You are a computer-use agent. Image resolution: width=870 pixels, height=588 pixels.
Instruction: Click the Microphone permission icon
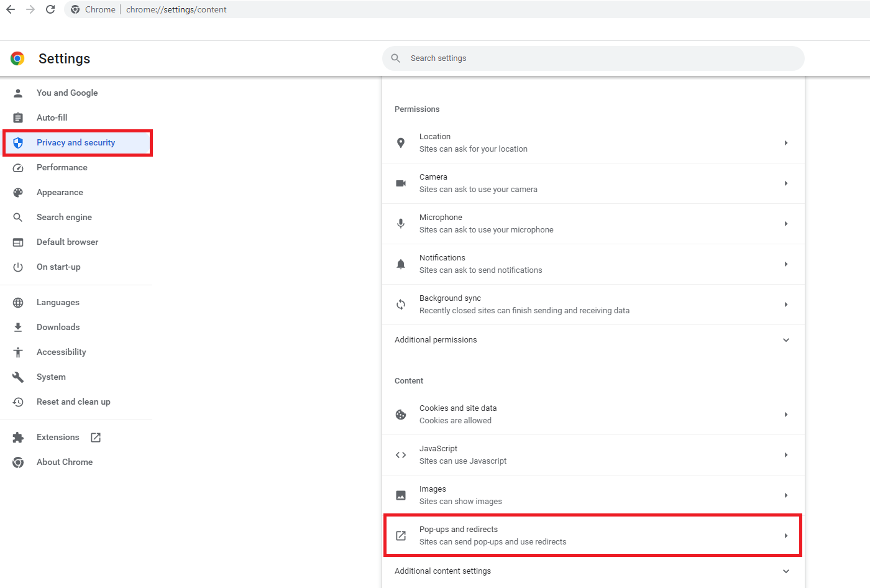click(401, 224)
